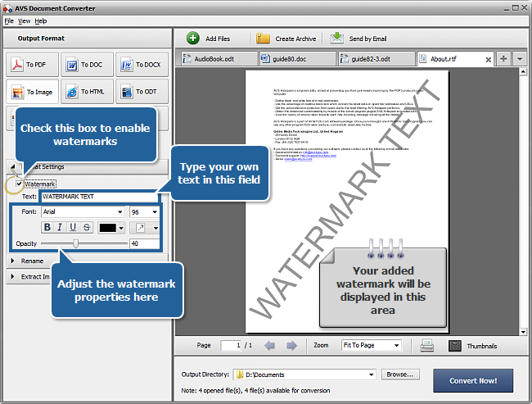Open the Help menu
The height and width of the screenshot is (404, 532).
pyautogui.click(x=41, y=21)
